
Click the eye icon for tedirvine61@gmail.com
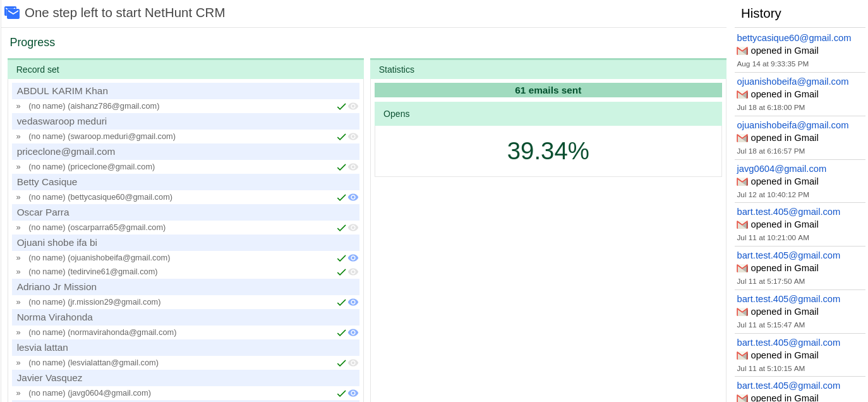point(353,272)
